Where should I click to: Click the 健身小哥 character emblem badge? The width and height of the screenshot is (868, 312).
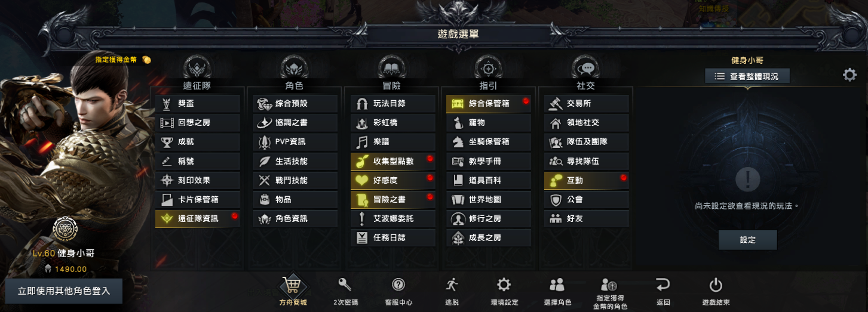point(63,230)
